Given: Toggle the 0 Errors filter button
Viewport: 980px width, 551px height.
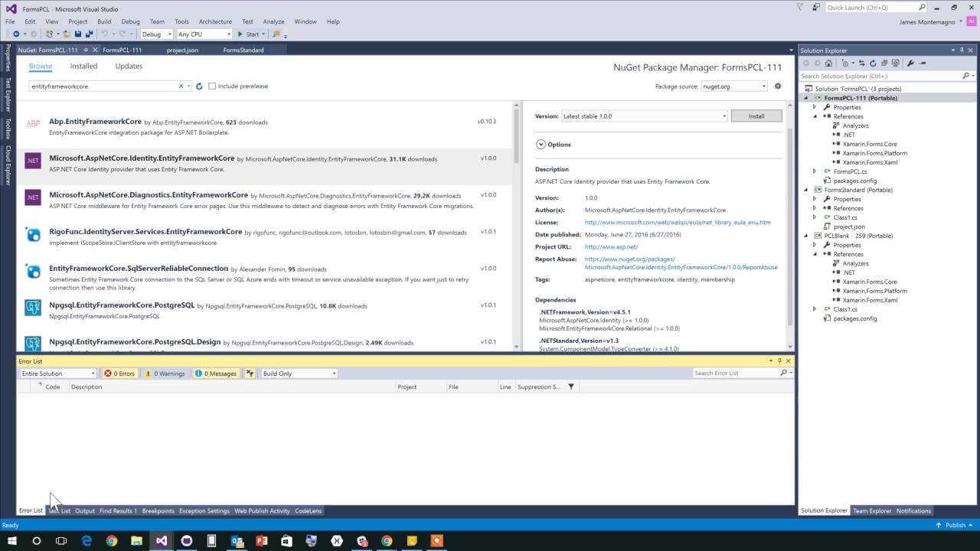Looking at the screenshot, I should (119, 373).
